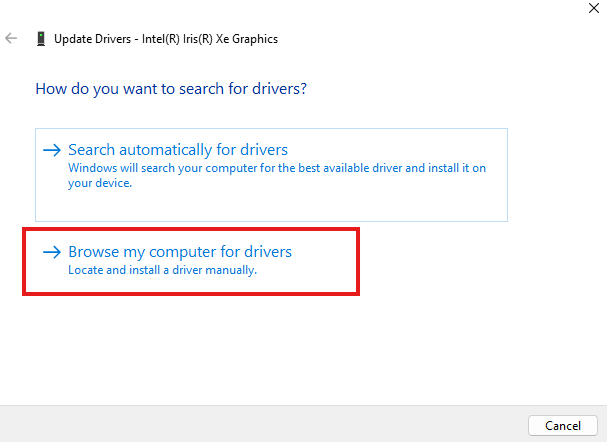This screenshot has width=607, height=442.
Task: Click the gray footer bar beside Cancel
Action: (263, 424)
